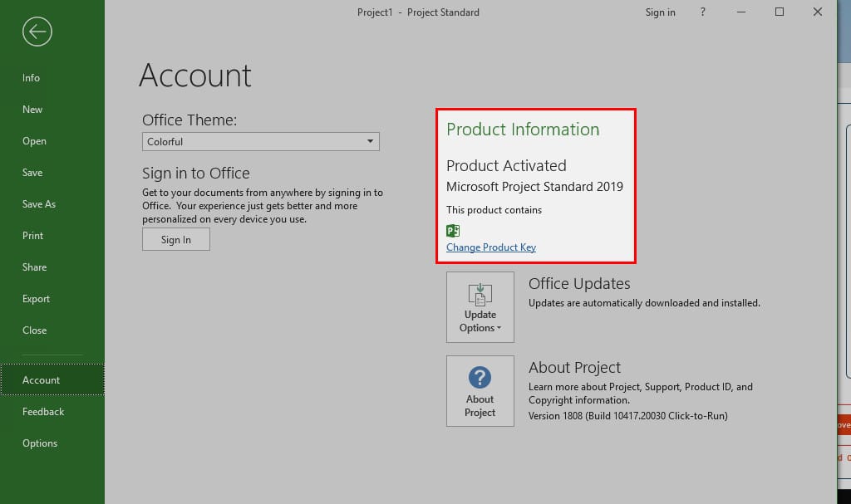Screen dimensions: 851x504
Task: Click the Microsoft Project Standard 2019 text
Action: [x=534, y=187]
